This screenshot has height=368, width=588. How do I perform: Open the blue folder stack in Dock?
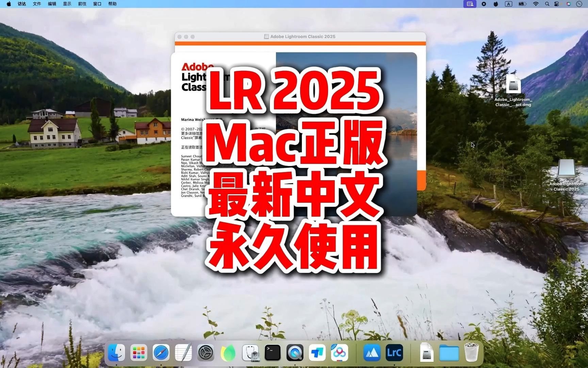[x=449, y=353]
